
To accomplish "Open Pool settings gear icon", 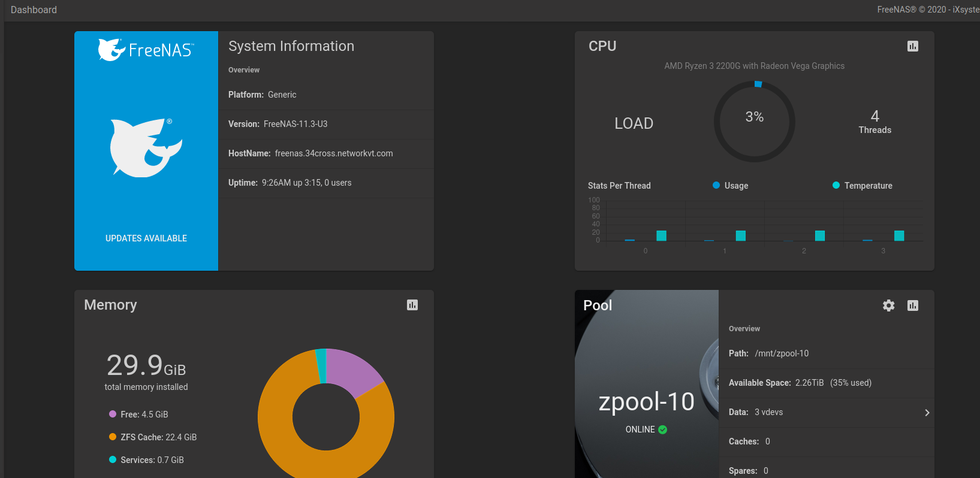I will tap(888, 305).
